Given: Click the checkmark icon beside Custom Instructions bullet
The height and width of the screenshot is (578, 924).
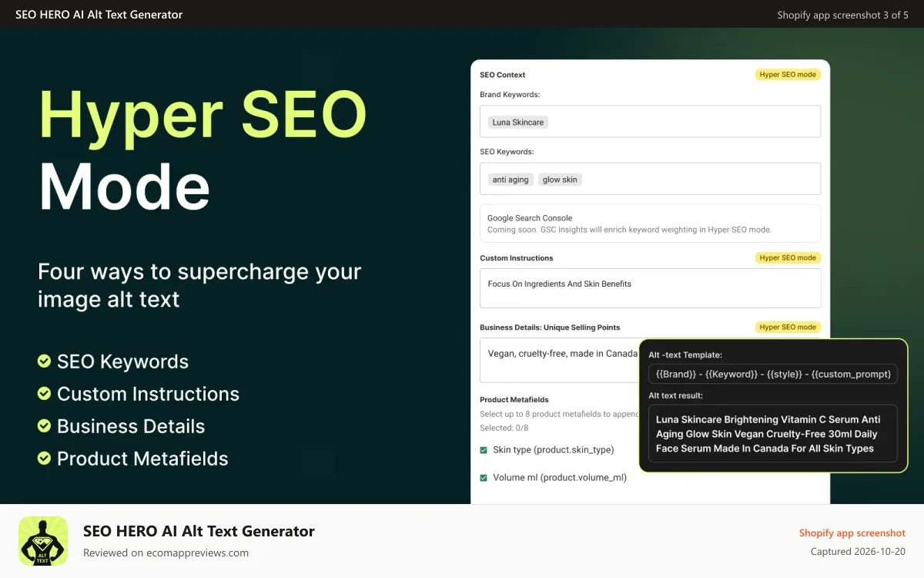Looking at the screenshot, I should click(45, 393).
